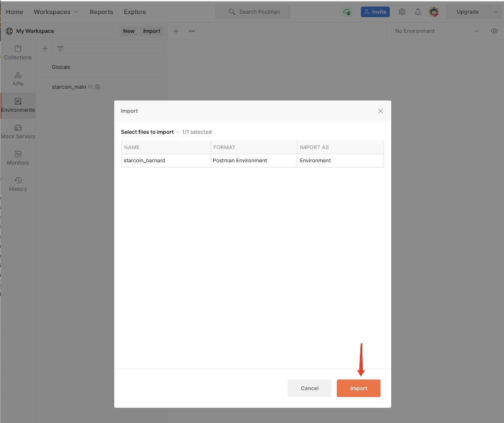Create new environment with plus icon

(45, 49)
